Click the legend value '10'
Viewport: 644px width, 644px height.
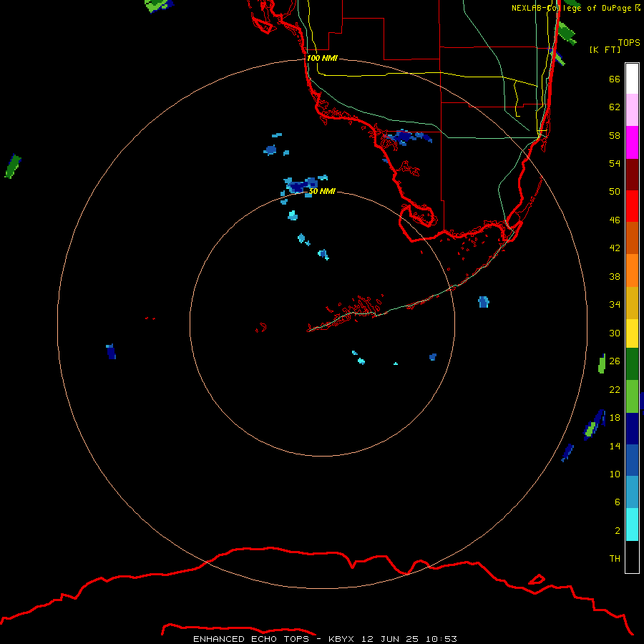coord(615,474)
